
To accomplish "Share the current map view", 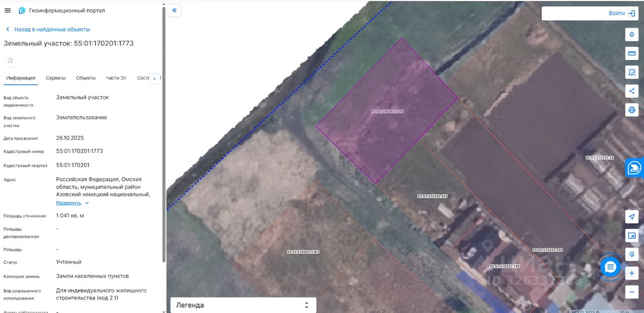I will pos(631,91).
